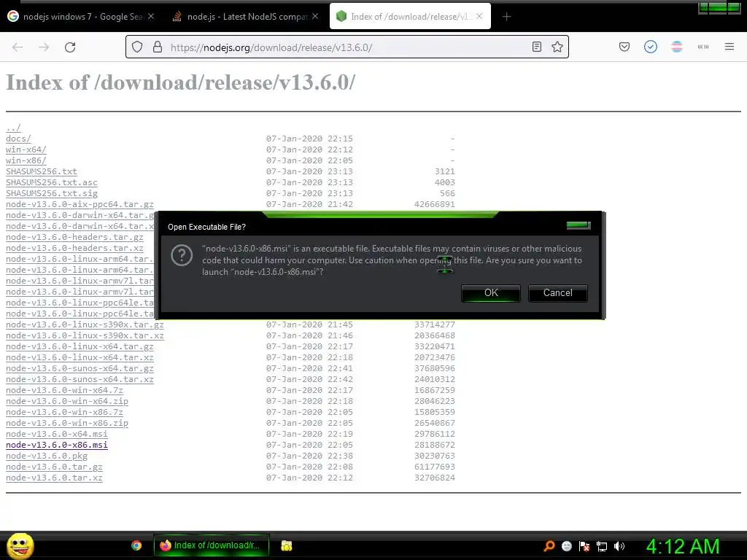Open the smiley face Start button

(20, 545)
